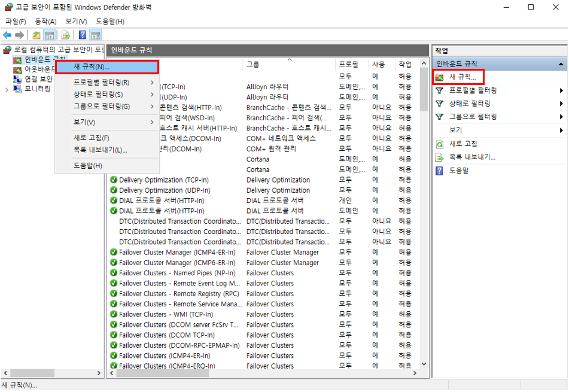Toggle the show/hide console tree toolbar icon
The width and height of the screenshot is (569, 392).
click(49, 35)
